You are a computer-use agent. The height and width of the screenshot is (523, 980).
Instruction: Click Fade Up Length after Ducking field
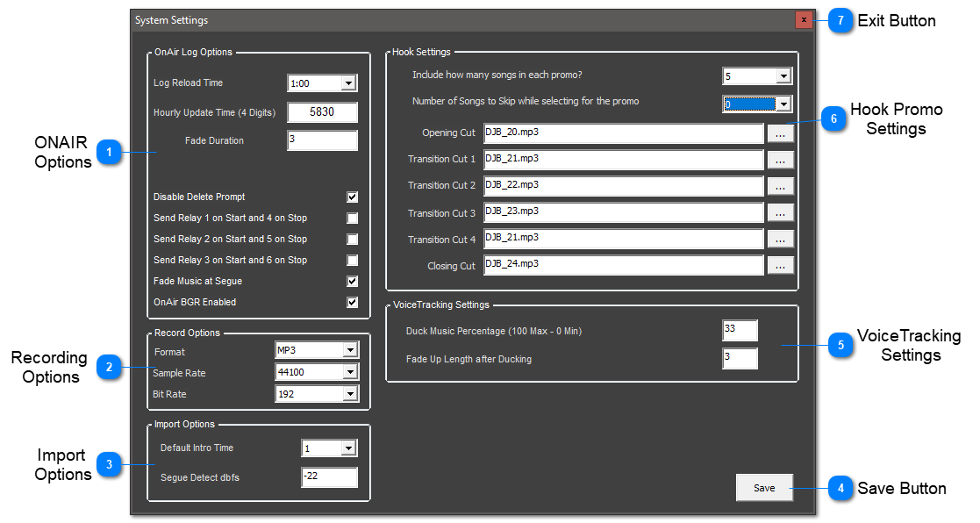[740, 359]
